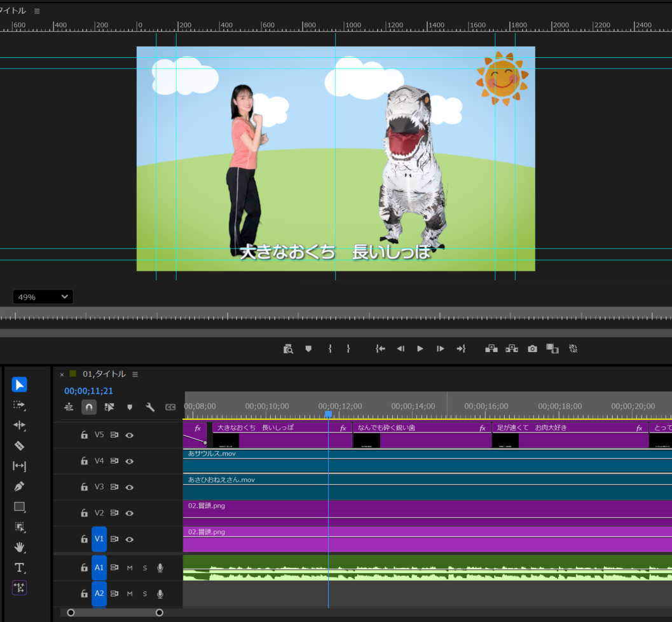The width and height of the screenshot is (672, 622).
Task: Select the Pen tool
Action: coord(19,487)
